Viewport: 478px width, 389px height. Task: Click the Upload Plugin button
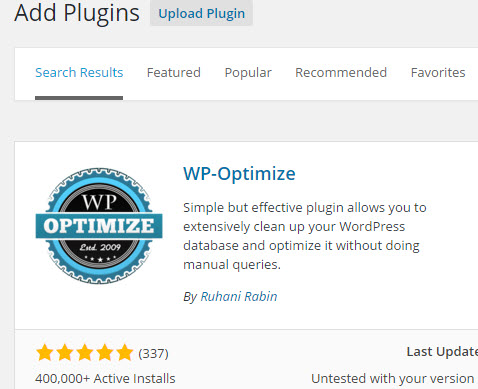[x=201, y=13]
